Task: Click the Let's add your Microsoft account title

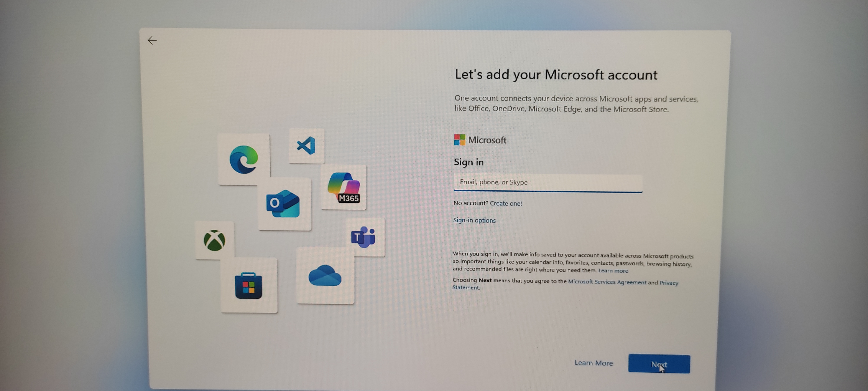Action: 556,75
